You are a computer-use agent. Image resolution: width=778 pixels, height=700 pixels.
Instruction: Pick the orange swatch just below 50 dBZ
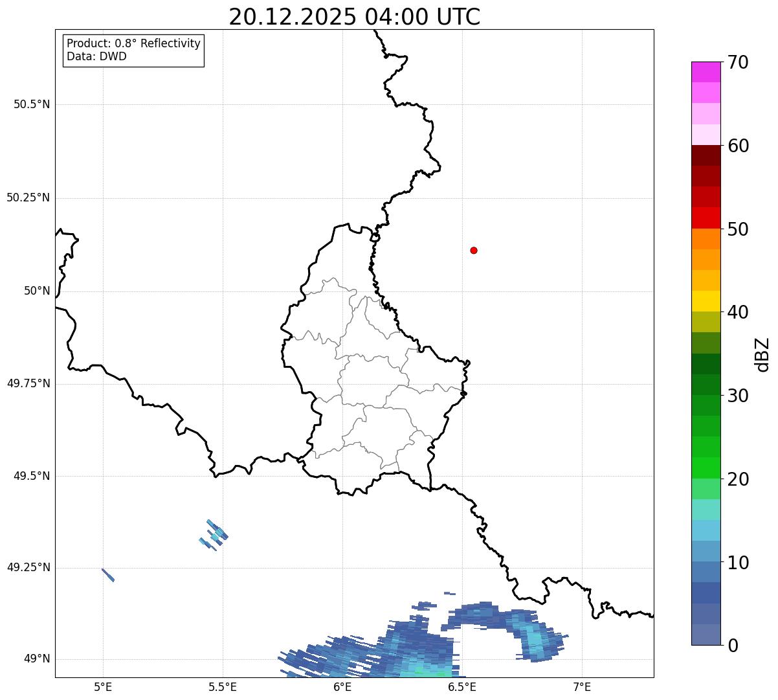click(706, 239)
